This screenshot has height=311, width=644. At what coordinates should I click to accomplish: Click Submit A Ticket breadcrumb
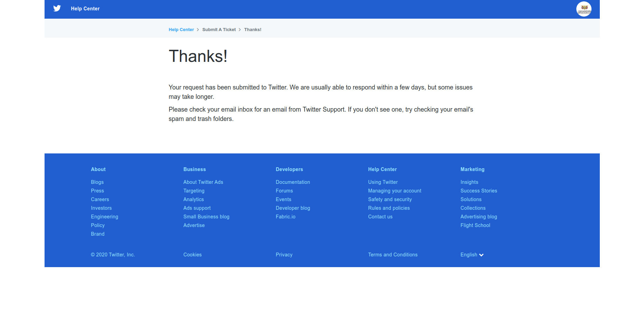pyautogui.click(x=219, y=30)
